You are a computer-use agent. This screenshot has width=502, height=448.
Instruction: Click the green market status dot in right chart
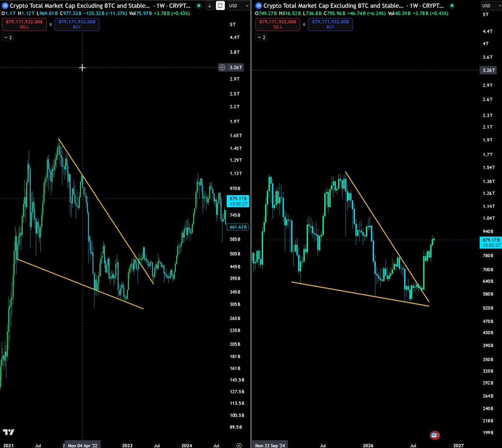tap(452, 6)
